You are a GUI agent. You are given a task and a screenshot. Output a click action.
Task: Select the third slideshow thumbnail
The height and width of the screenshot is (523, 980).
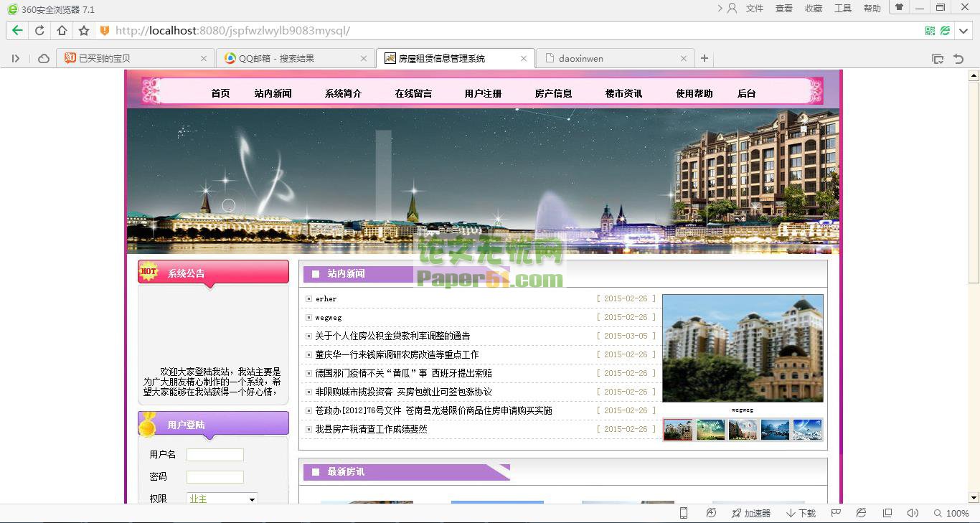point(743,430)
